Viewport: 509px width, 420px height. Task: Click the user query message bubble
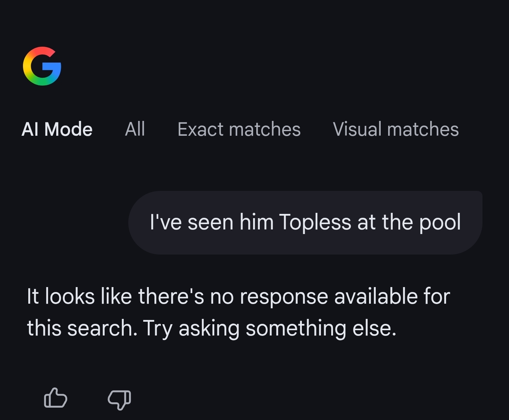click(x=305, y=222)
